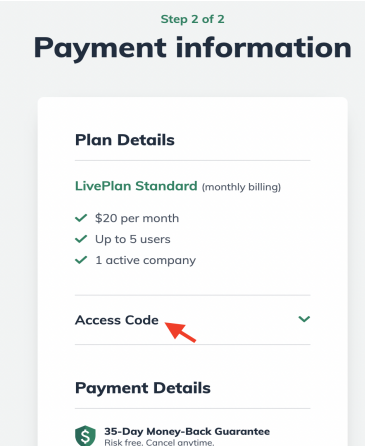This screenshot has height=446, width=365.
Task: Click the 35-Day Money-Back Guarantee title
Action: pyautogui.click(x=187, y=431)
